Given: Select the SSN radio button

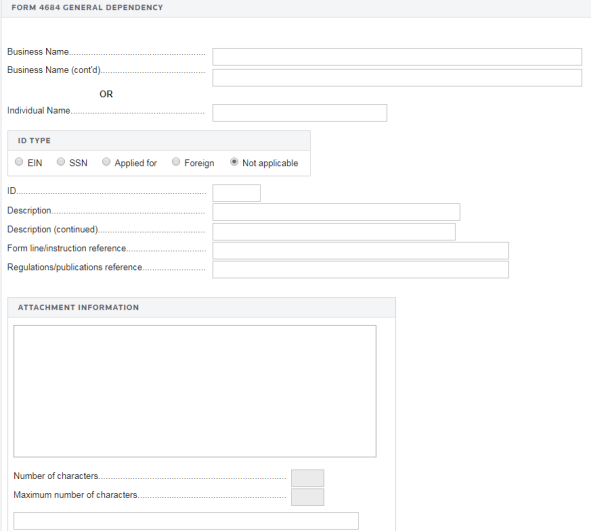Looking at the screenshot, I should click(x=61, y=162).
